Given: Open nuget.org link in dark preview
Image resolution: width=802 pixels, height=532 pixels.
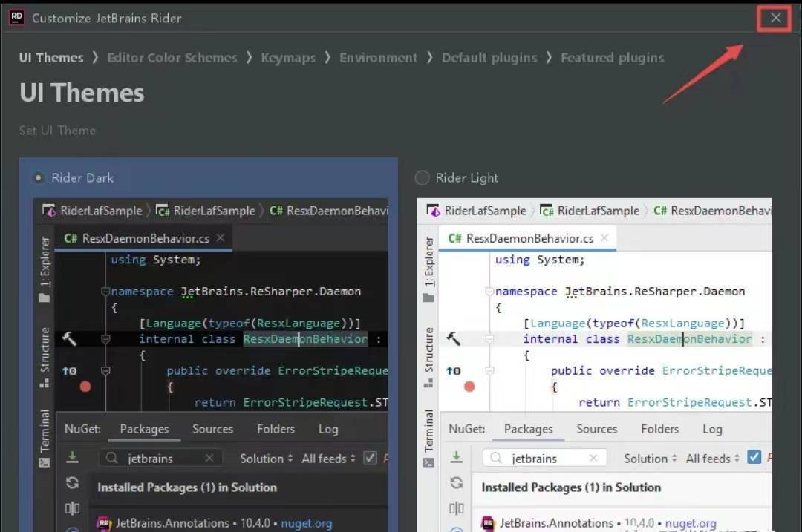Looking at the screenshot, I should pyautogui.click(x=307, y=523).
